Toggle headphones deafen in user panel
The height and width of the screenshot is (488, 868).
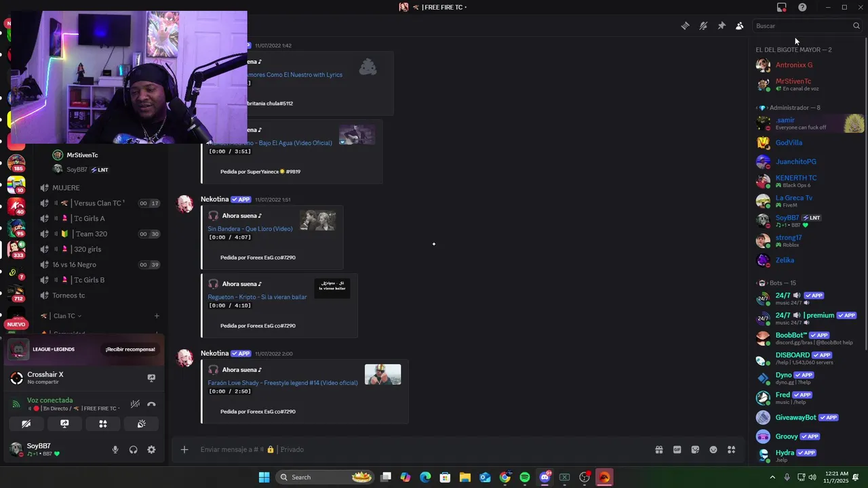pyautogui.click(x=133, y=449)
